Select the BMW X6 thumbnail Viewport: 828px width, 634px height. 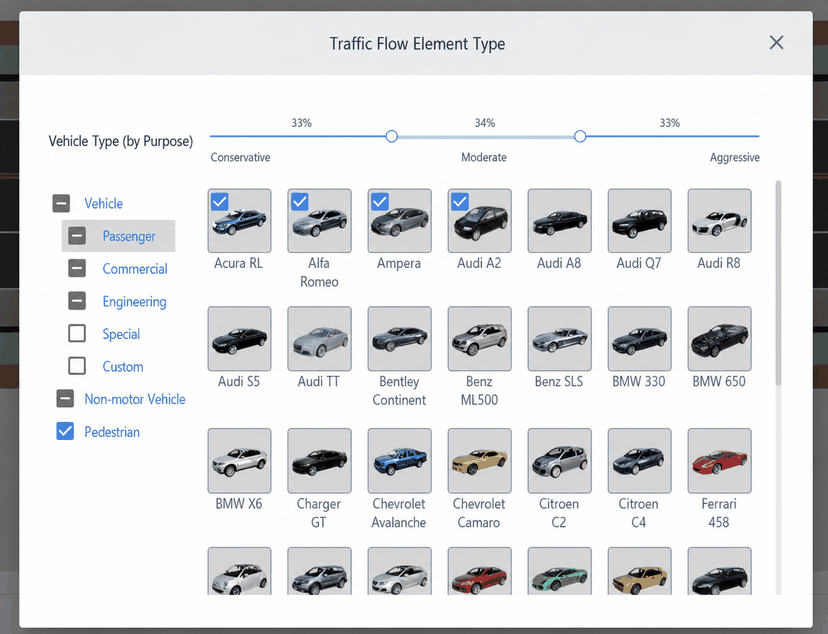tap(239, 460)
